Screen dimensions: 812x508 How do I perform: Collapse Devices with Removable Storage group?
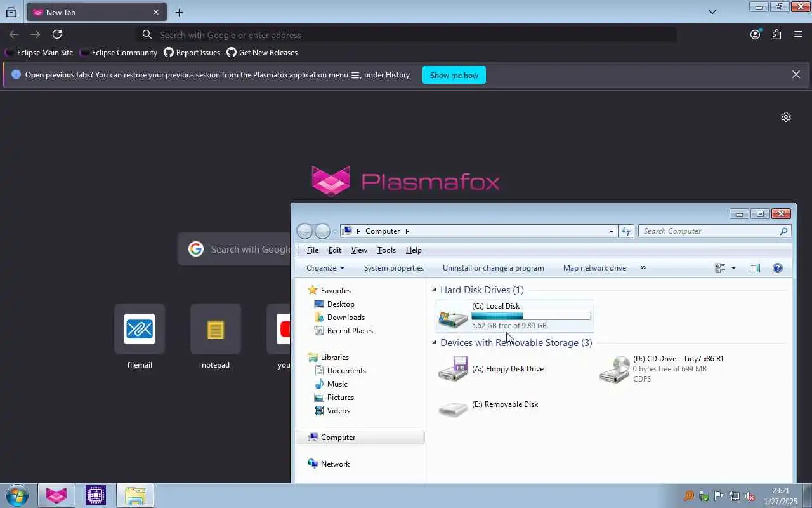coord(435,343)
